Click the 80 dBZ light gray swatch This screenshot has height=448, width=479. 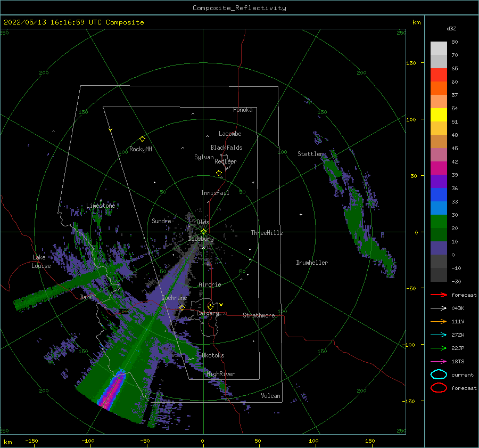tap(439, 48)
